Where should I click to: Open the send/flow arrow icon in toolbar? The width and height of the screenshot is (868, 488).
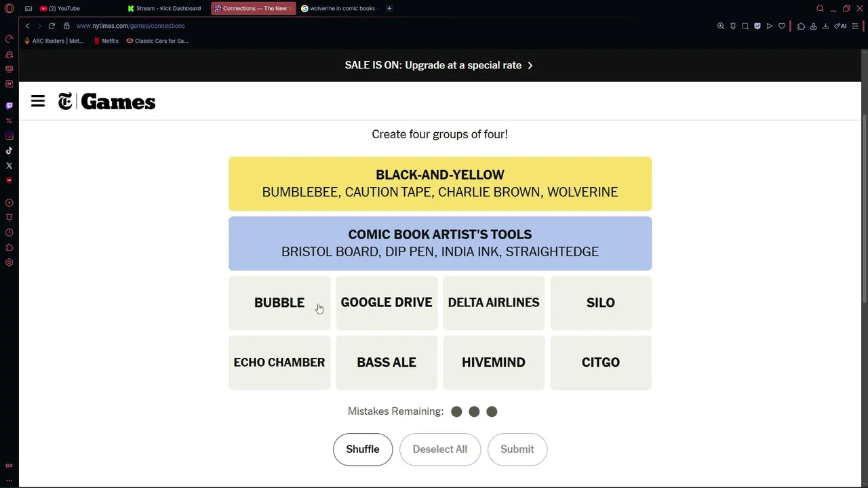click(770, 26)
